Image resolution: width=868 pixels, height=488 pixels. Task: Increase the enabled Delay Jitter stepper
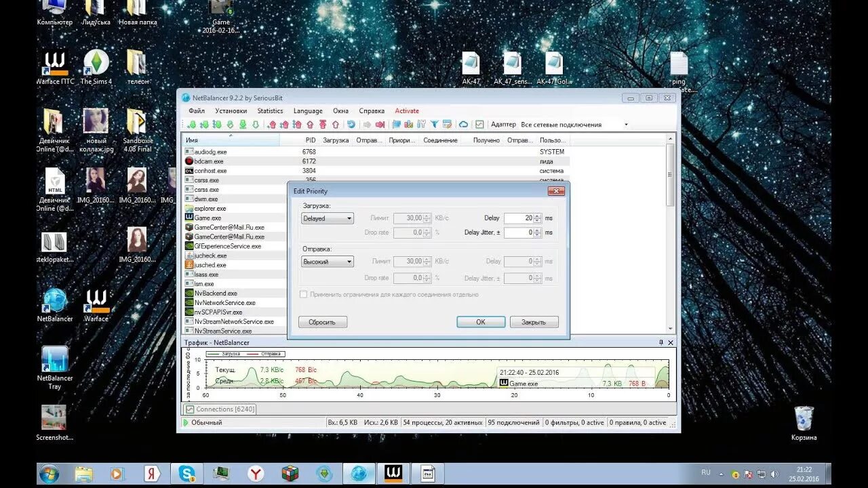(x=538, y=230)
